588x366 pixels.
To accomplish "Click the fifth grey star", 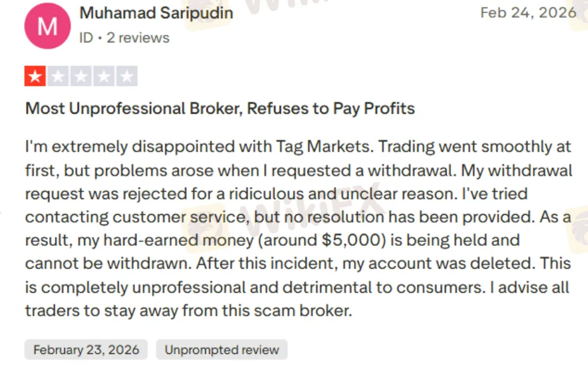I will [127, 76].
